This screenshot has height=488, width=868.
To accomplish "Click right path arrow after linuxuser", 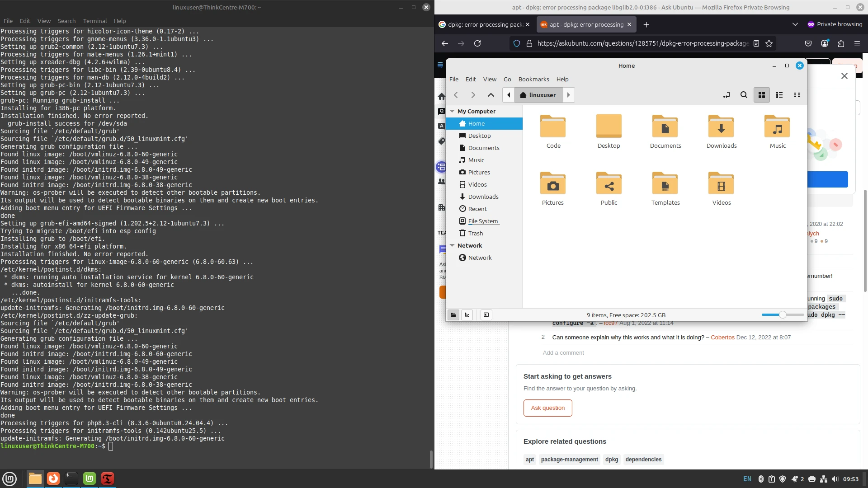I will click(569, 95).
